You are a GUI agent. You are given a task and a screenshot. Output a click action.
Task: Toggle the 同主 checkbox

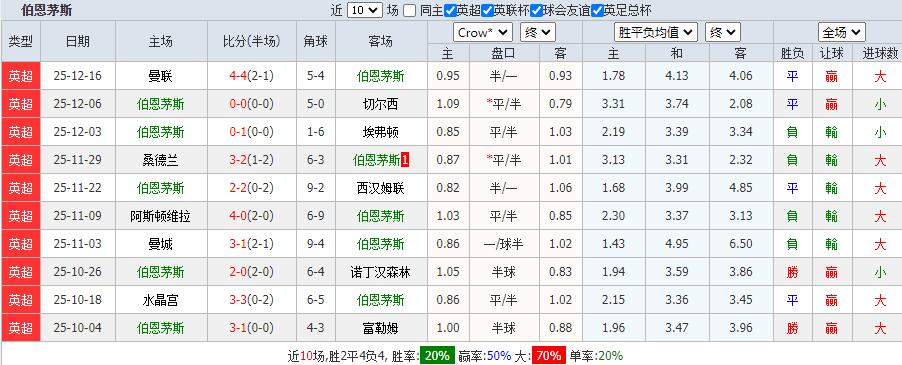410,10
